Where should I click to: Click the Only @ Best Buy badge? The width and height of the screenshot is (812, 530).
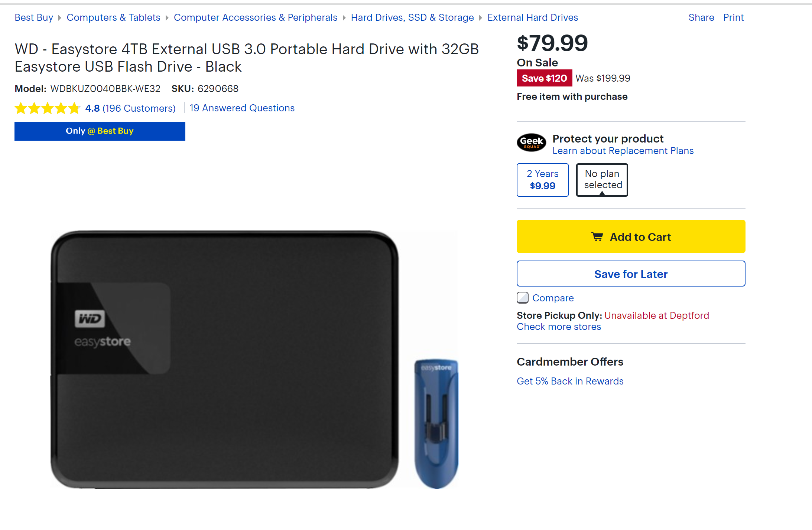tap(100, 131)
